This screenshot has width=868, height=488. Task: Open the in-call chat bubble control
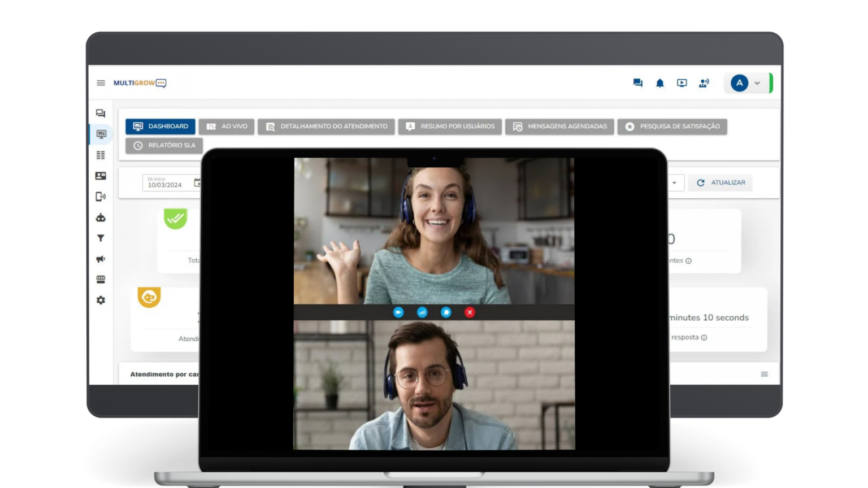point(446,312)
